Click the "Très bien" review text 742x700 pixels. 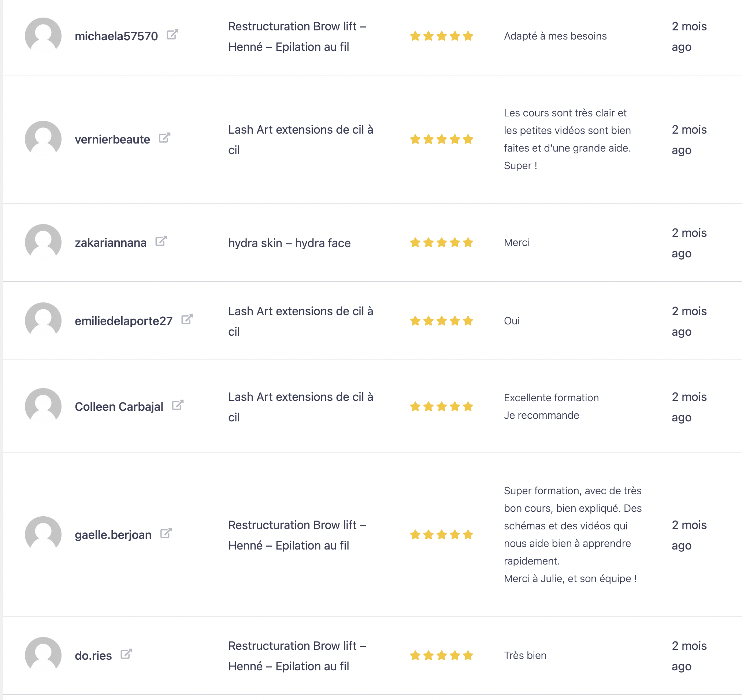pos(525,656)
